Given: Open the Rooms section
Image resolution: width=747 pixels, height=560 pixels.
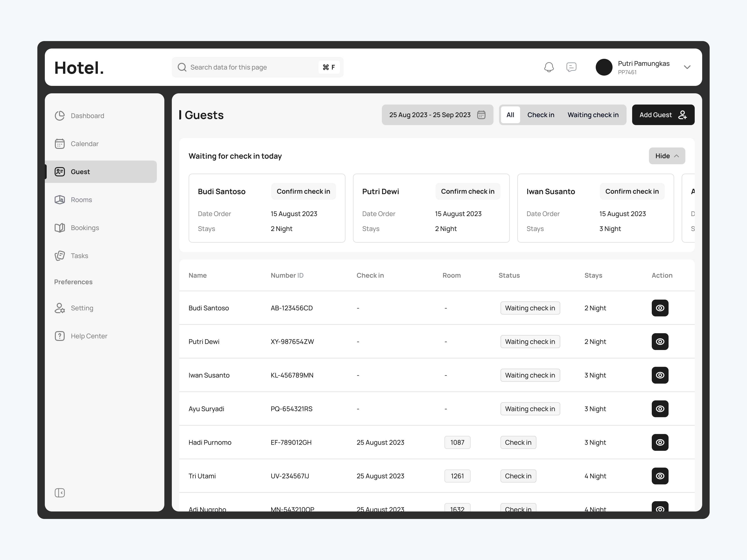Looking at the screenshot, I should coord(81,199).
